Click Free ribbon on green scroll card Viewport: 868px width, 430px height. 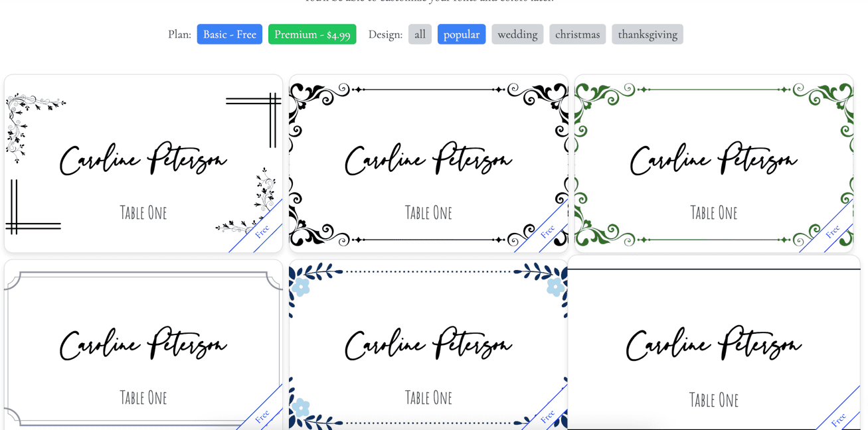coord(832,231)
